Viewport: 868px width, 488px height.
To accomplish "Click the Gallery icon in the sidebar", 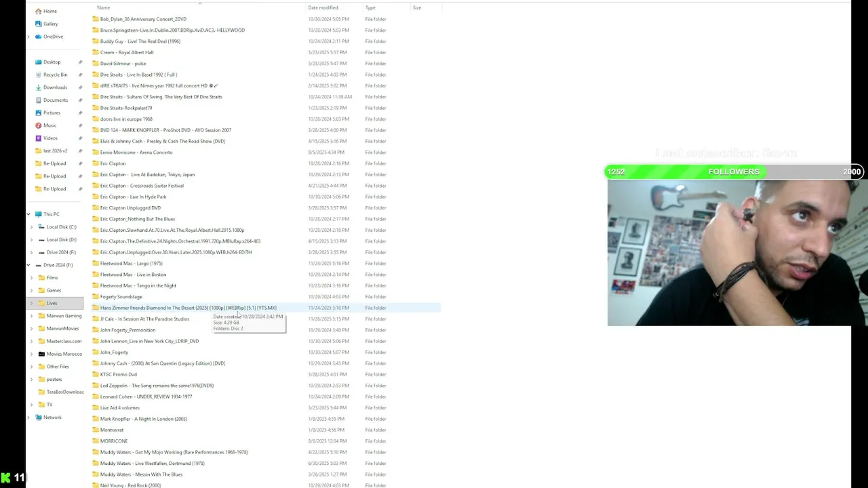I will click(x=38, y=24).
